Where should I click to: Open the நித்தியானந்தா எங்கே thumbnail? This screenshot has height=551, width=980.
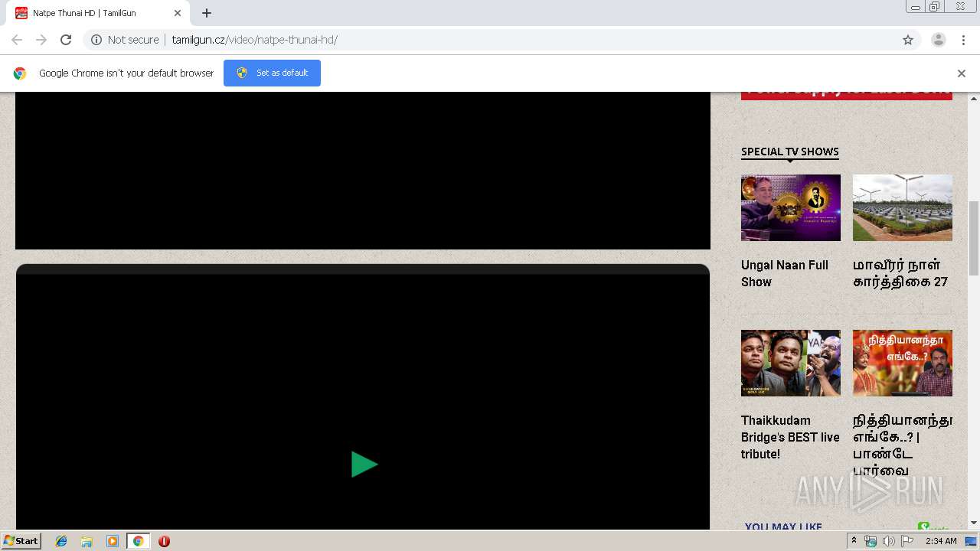point(903,363)
